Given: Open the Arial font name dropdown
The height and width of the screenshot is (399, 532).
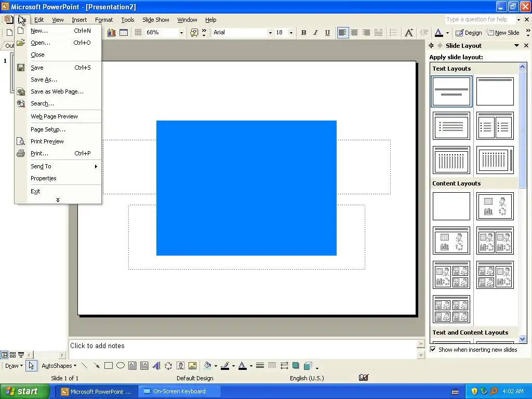Looking at the screenshot, I should tap(270, 33).
